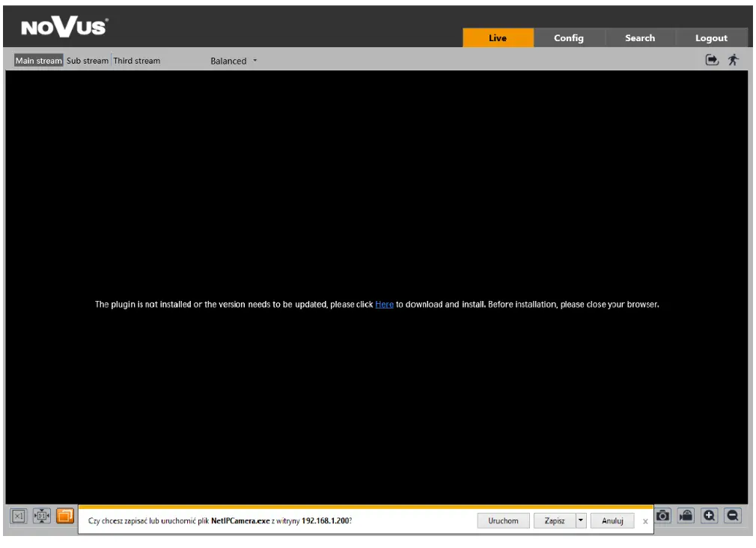Click the Anuluj button
Image resolution: width=756 pixels, height=548 pixels.
612,521
